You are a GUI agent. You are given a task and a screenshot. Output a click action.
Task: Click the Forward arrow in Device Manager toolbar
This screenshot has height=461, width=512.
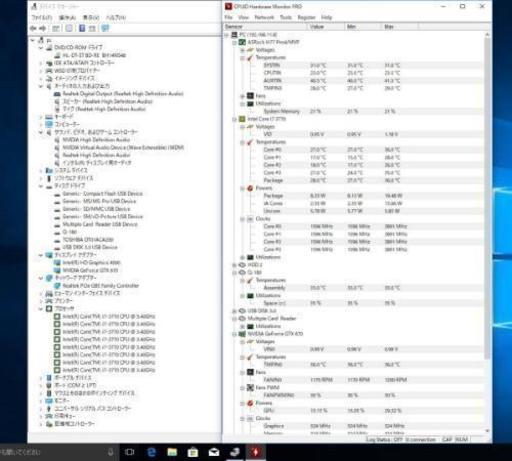pos(43,28)
